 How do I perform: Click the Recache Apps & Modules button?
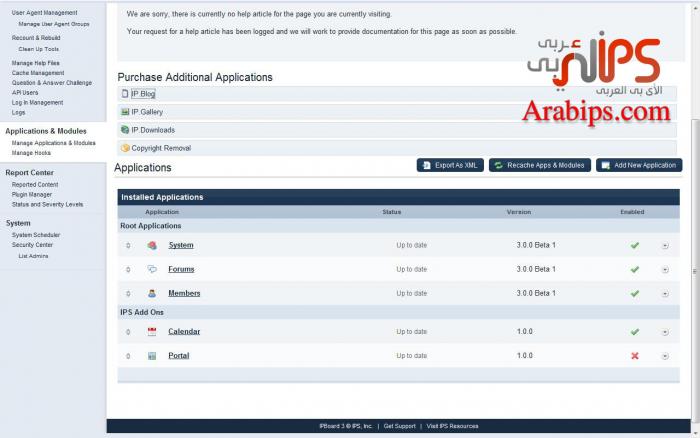click(x=539, y=165)
